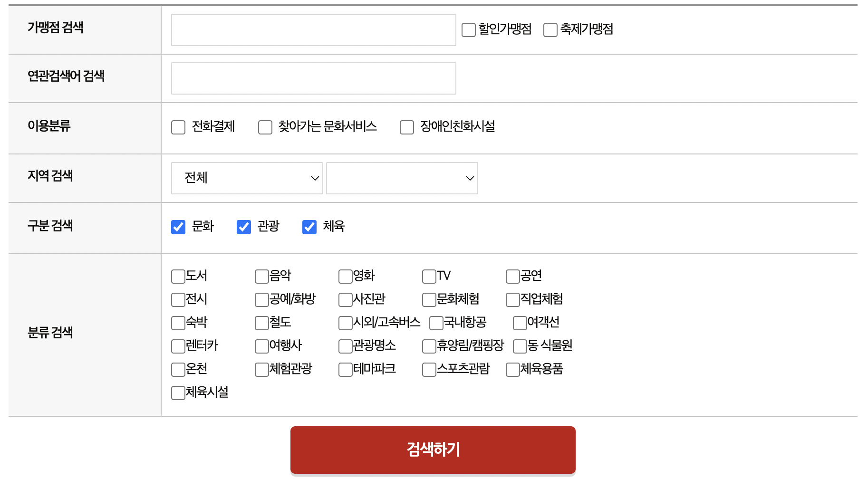Enable 전화결제 under 이용분류

pyautogui.click(x=178, y=127)
